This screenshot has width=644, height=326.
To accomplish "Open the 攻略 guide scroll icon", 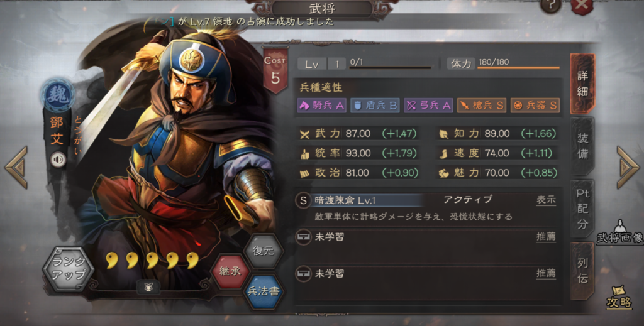I will pyautogui.click(x=619, y=297).
